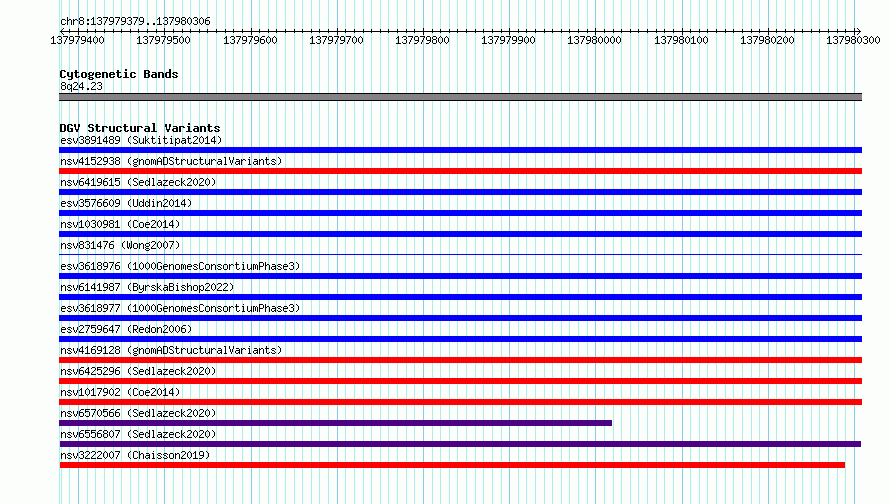Click ruler position 137979600

(x=250, y=40)
